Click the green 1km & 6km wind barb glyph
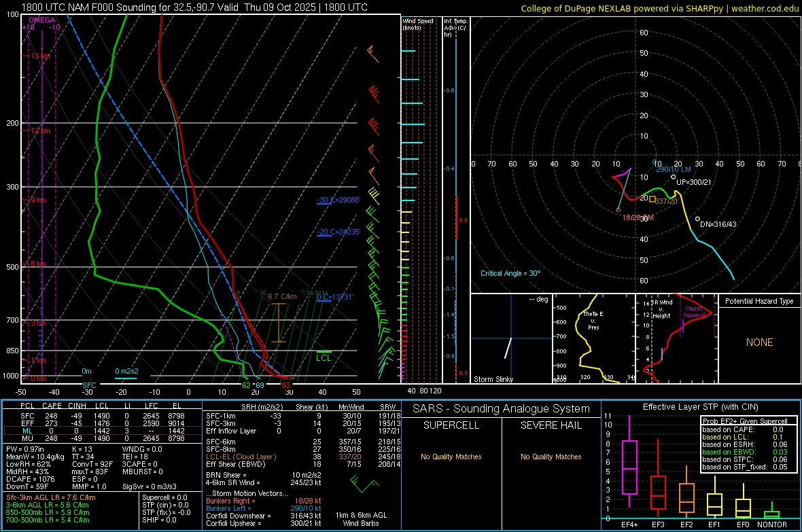 [364, 484]
